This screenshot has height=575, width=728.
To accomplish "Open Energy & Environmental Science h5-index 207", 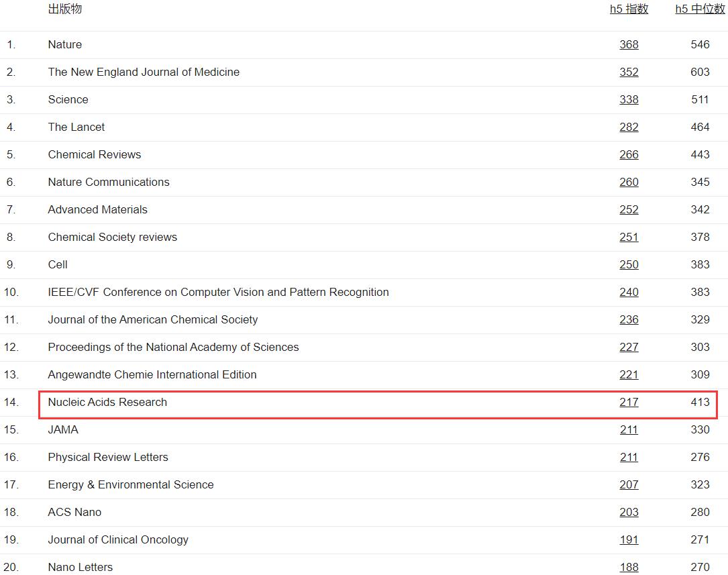I will pos(629,484).
